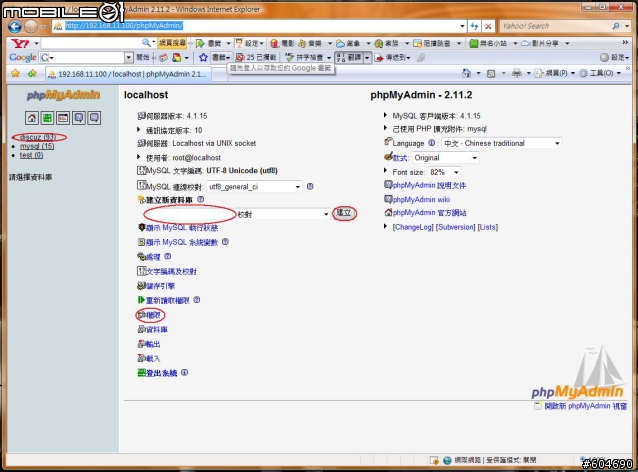Open the Lists link
638x472 pixels.
point(487,227)
